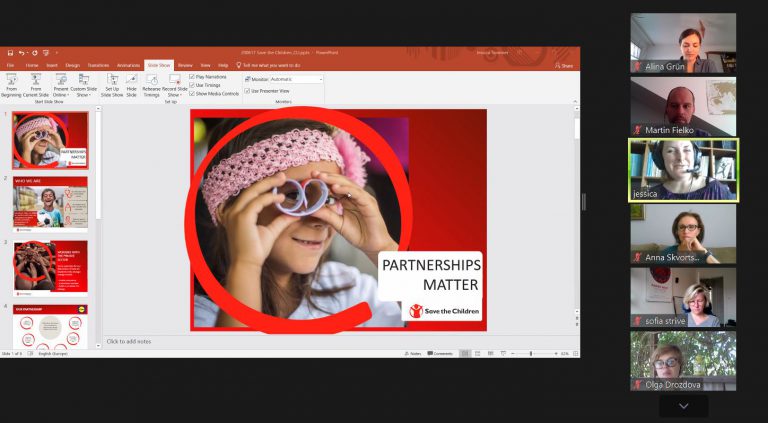Toggle Use Presenter View checkbox
Image resolution: width=768 pixels, height=423 pixels.
pyautogui.click(x=247, y=91)
